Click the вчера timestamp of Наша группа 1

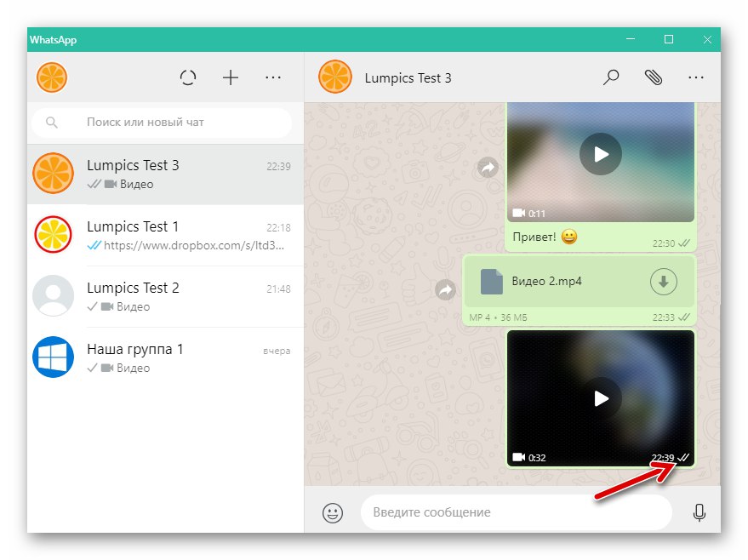[277, 351]
